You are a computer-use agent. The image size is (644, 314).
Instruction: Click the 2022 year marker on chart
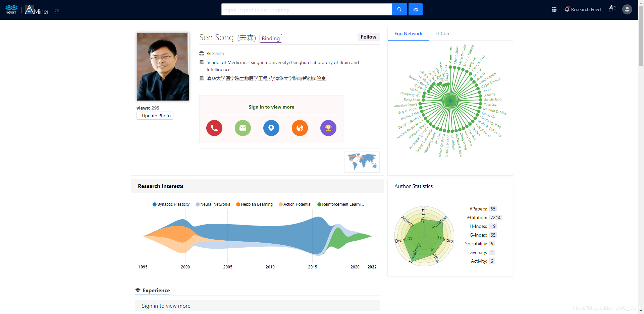(372, 267)
